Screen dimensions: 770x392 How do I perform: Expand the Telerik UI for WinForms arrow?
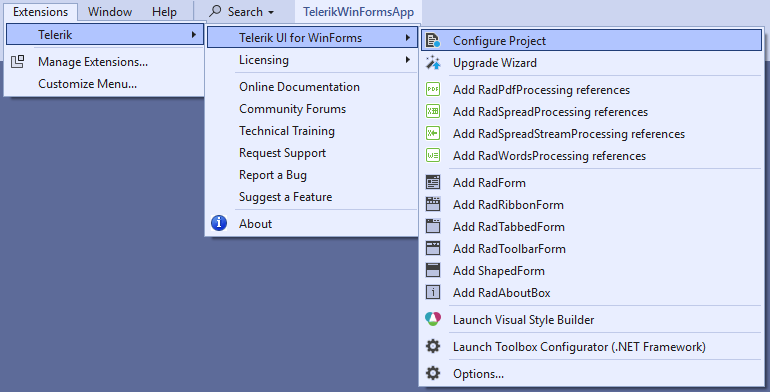[x=408, y=37]
